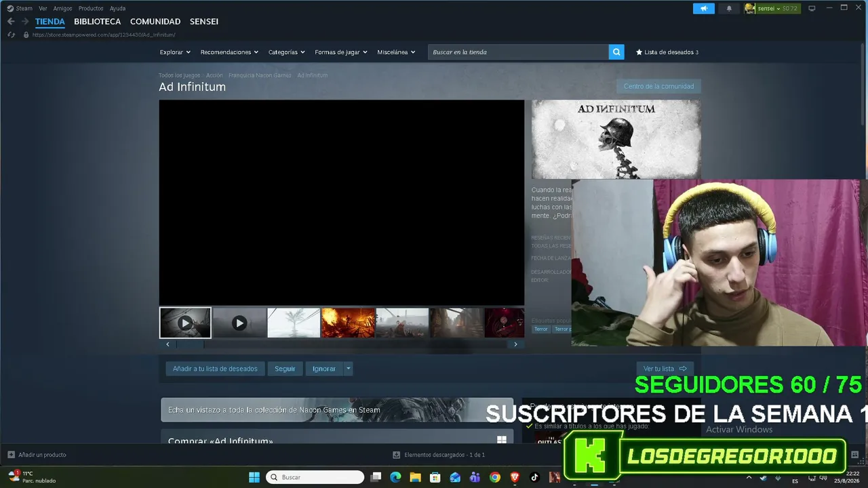Play the first trailer thumbnail

click(185, 323)
